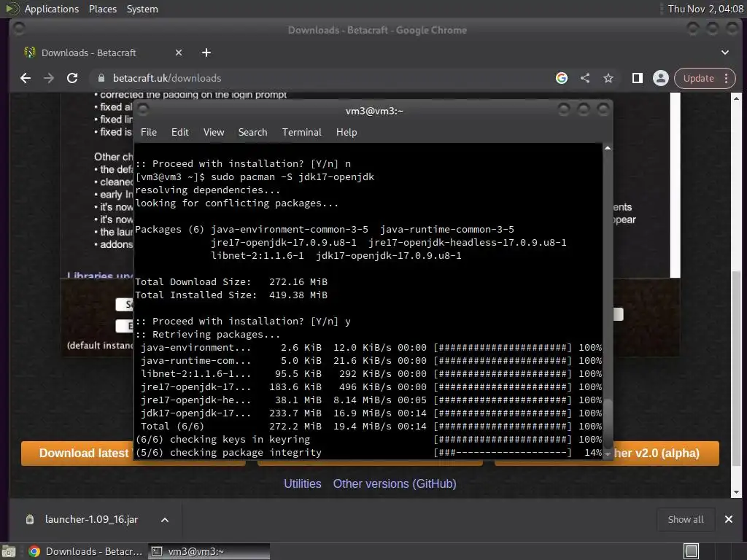Image resolution: width=747 pixels, height=560 pixels.
Task: View site info via padlock icon
Action: click(101, 78)
